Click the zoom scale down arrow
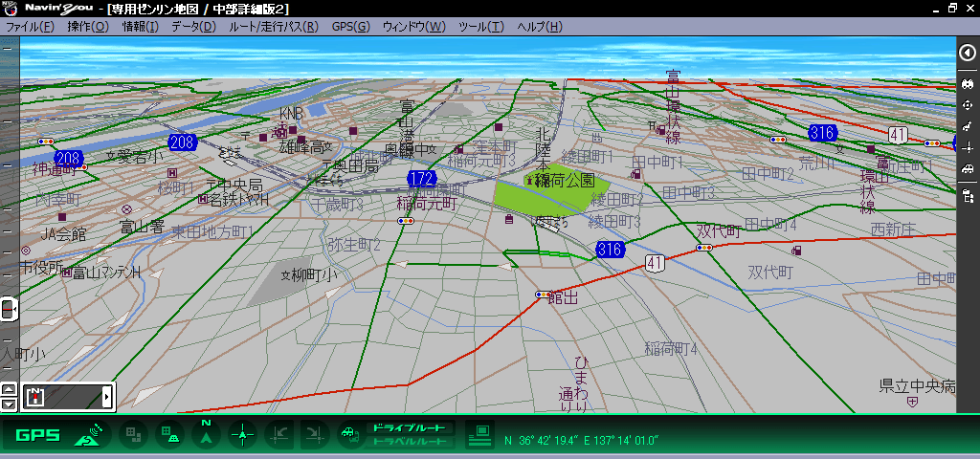 pyautogui.click(x=8, y=404)
